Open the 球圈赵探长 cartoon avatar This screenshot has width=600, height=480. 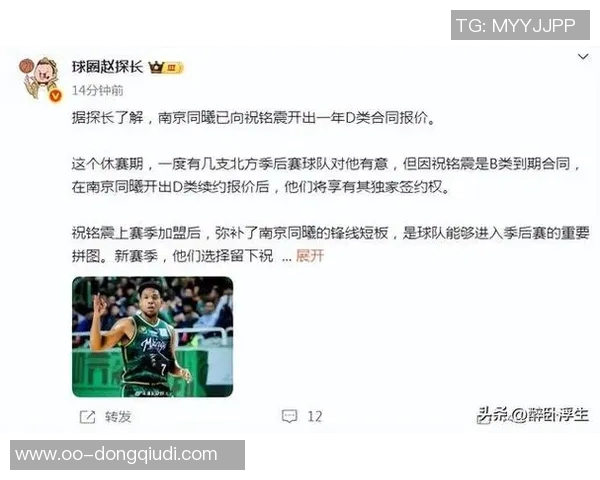click(38, 78)
